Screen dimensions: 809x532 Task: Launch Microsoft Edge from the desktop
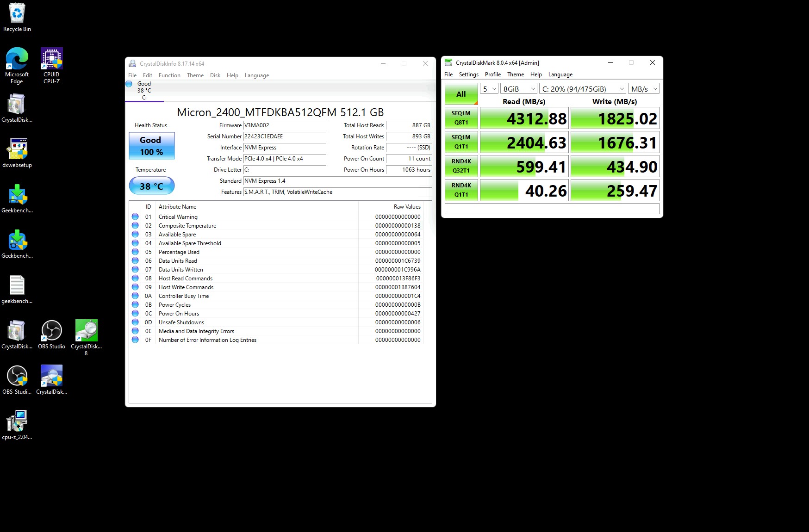coord(17,65)
